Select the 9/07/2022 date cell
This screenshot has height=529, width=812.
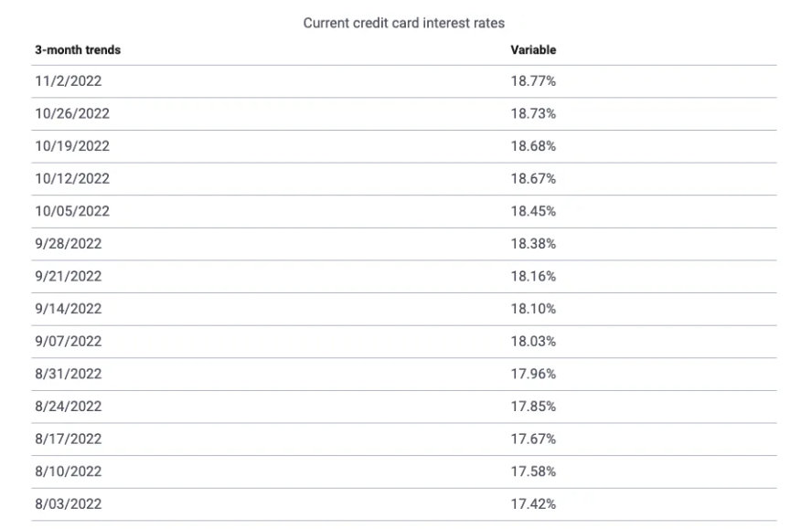[69, 342]
